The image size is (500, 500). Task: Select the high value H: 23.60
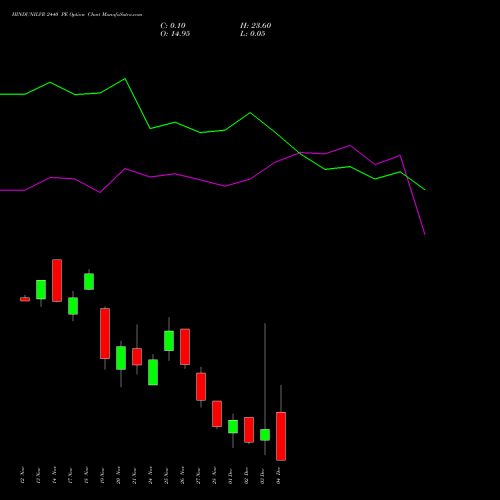pyautogui.click(x=255, y=26)
